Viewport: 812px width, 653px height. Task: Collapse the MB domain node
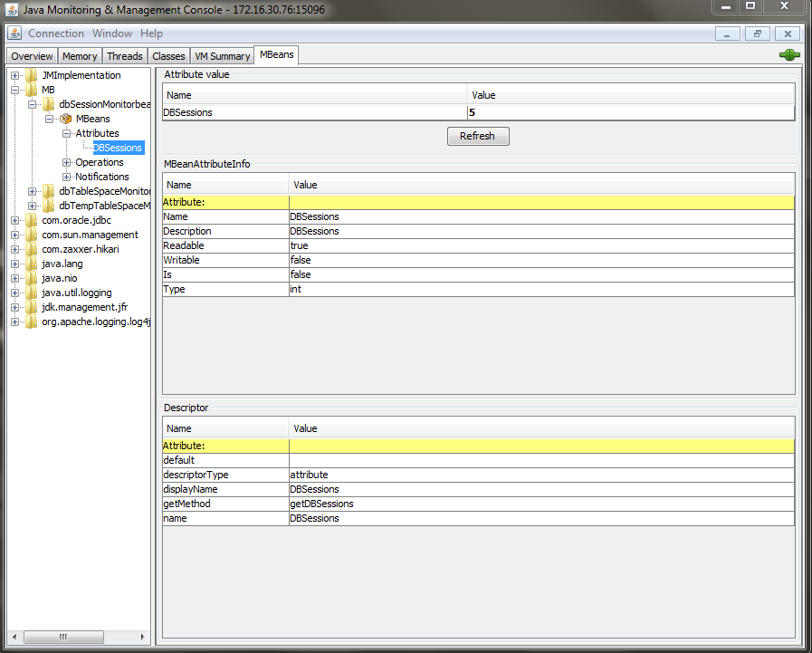[14, 90]
